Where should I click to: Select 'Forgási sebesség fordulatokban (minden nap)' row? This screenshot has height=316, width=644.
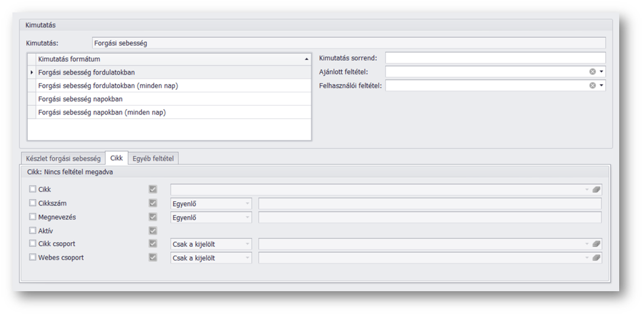[x=108, y=86]
